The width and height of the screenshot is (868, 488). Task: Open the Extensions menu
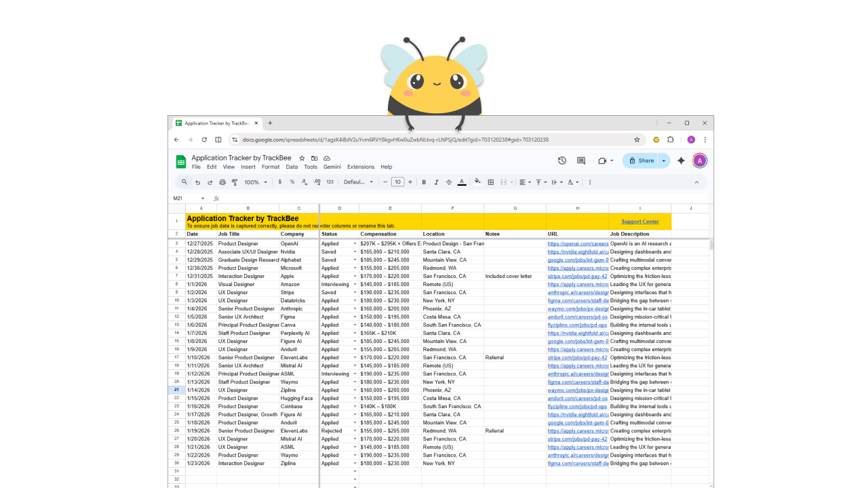(x=360, y=167)
